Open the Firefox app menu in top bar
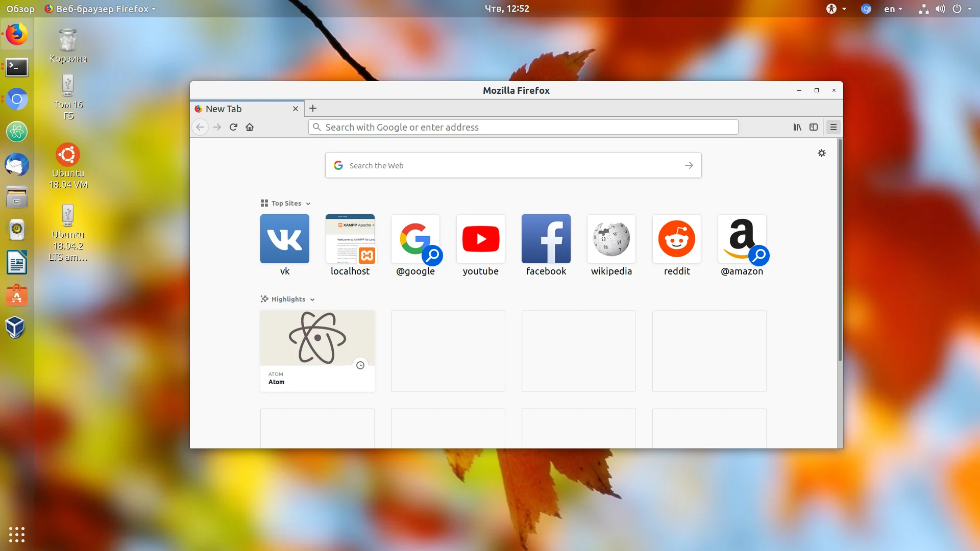The width and height of the screenshot is (980, 551). (x=101, y=9)
